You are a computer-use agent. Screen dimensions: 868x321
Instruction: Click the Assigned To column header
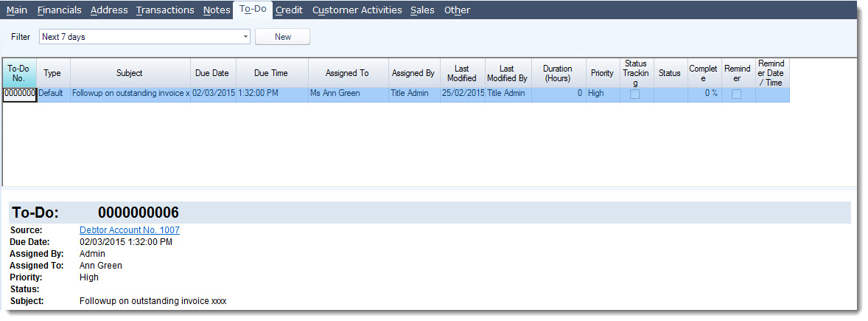(x=347, y=72)
